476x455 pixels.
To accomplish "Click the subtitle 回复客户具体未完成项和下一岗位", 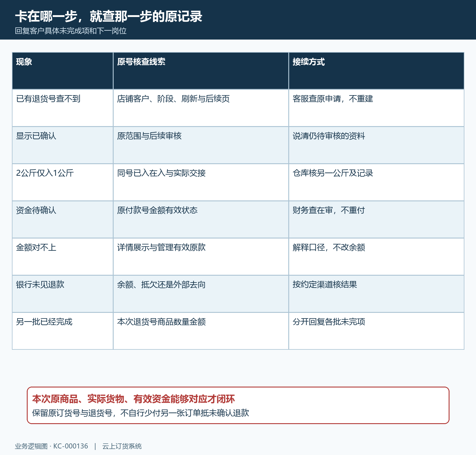I will click(x=71, y=31).
